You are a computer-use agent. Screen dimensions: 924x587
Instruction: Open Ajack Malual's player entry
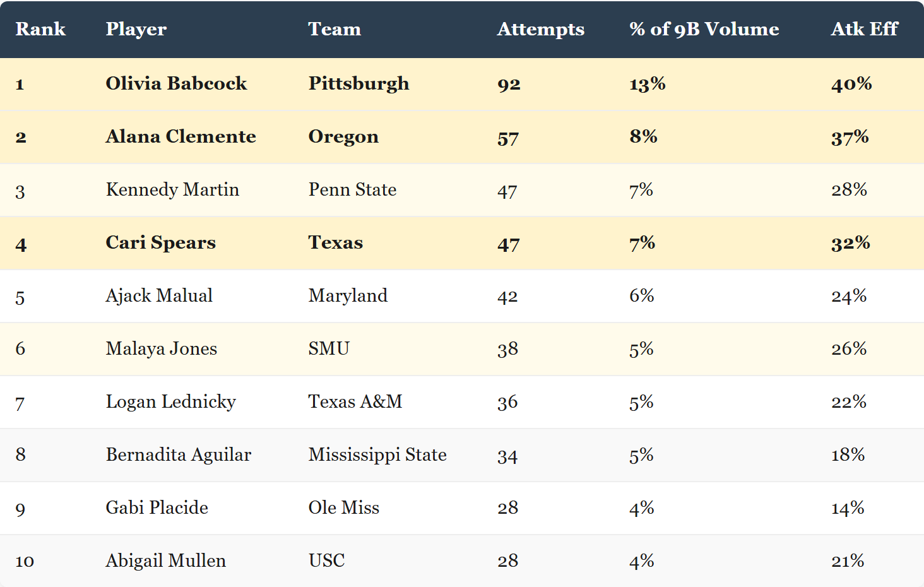(159, 295)
